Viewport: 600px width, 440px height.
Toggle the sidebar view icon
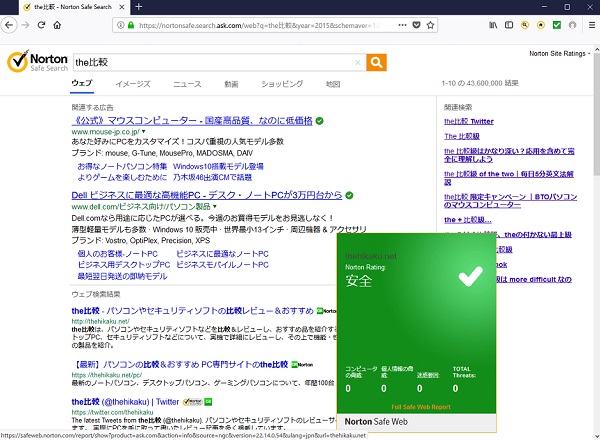(509, 25)
